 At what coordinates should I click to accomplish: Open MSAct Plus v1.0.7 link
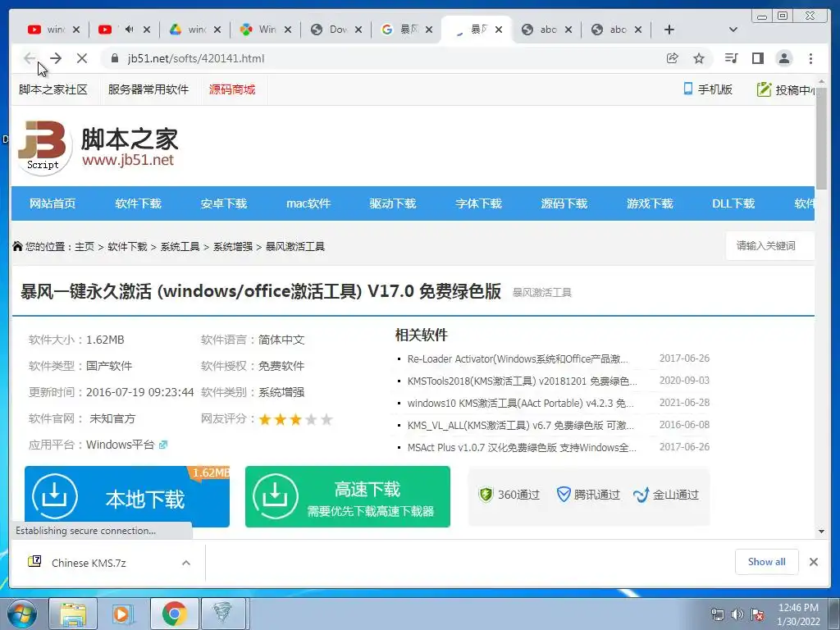(522, 447)
